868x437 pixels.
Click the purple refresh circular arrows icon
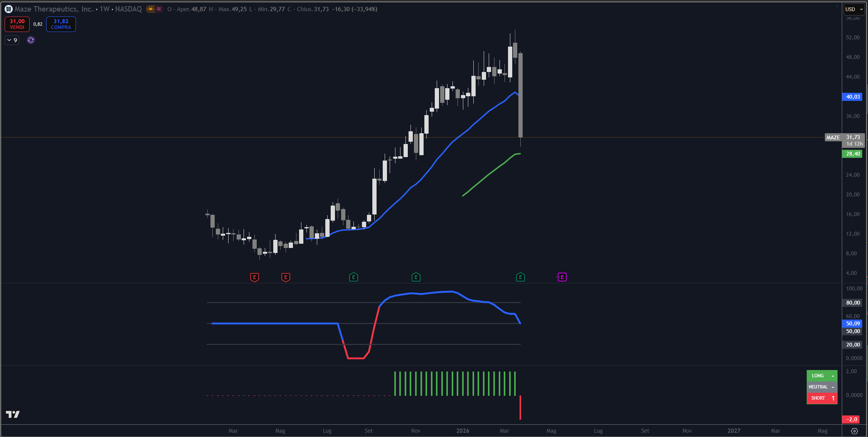pos(31,40)
